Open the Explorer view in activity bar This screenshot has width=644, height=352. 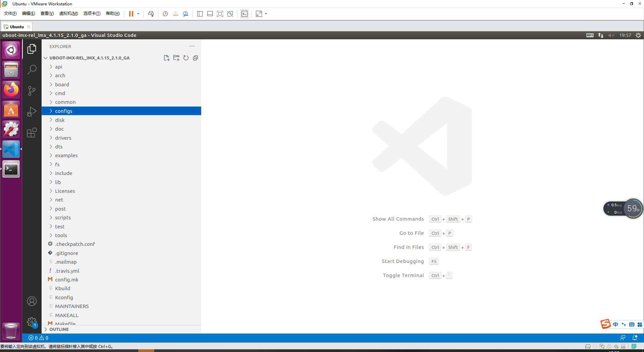coord(32,49)
